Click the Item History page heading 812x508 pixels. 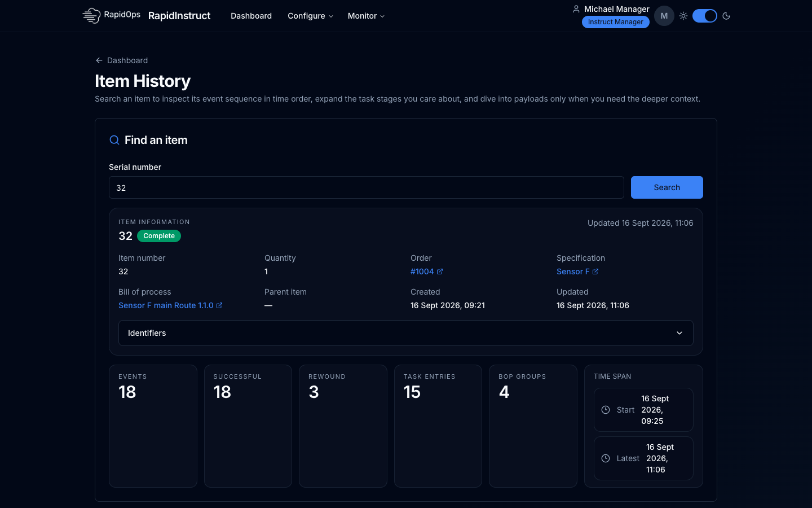[x=143, y=81]
